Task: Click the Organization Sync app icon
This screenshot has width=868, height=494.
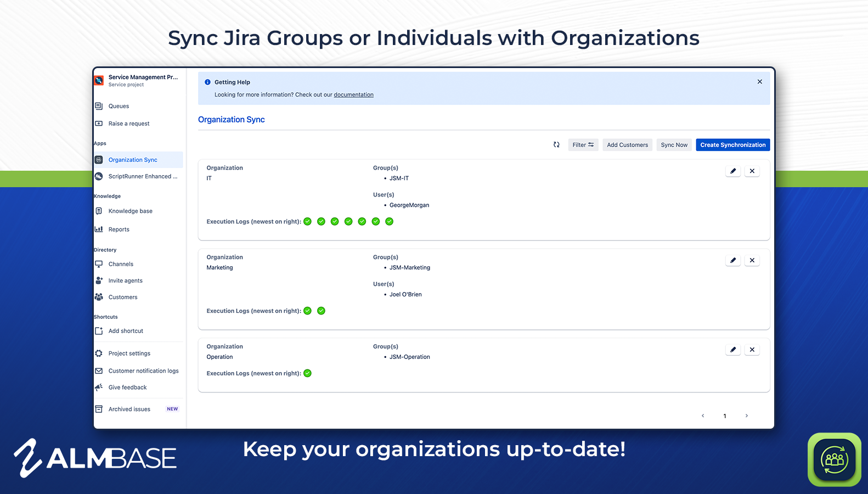Action: (99, 160)
